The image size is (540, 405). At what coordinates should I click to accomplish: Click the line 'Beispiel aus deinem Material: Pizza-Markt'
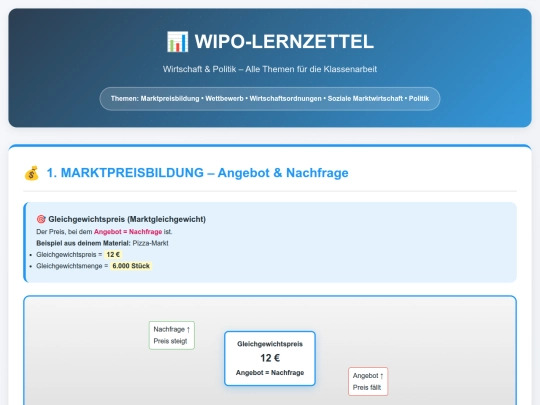tap(102, 243)
